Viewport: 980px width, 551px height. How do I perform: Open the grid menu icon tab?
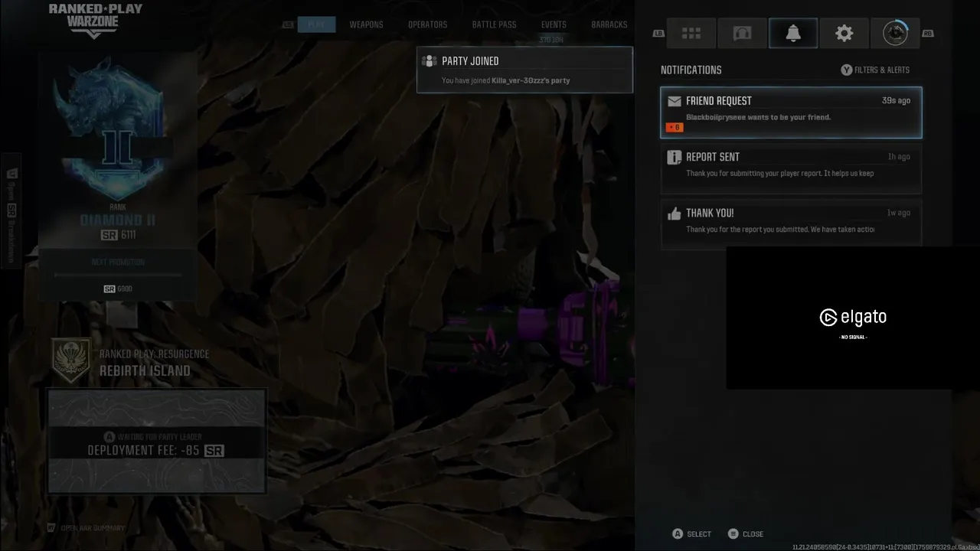click(x=691, y=34)
